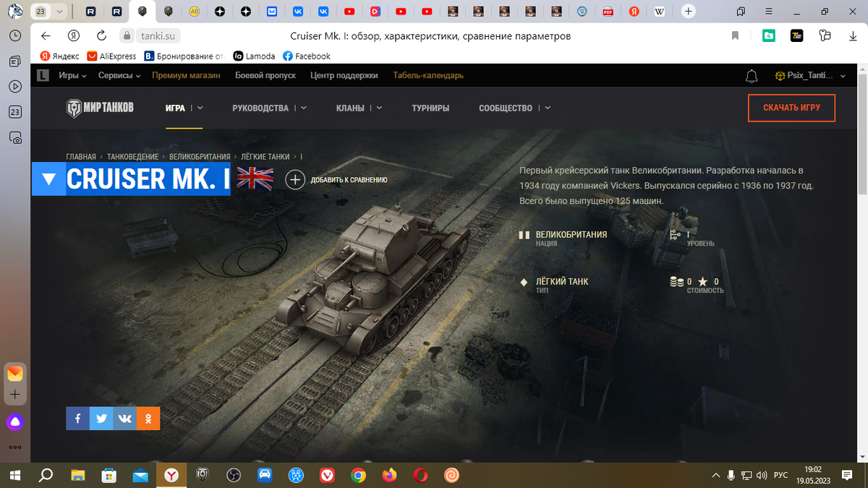Open the notifications bell on the site header

[752, 76]
